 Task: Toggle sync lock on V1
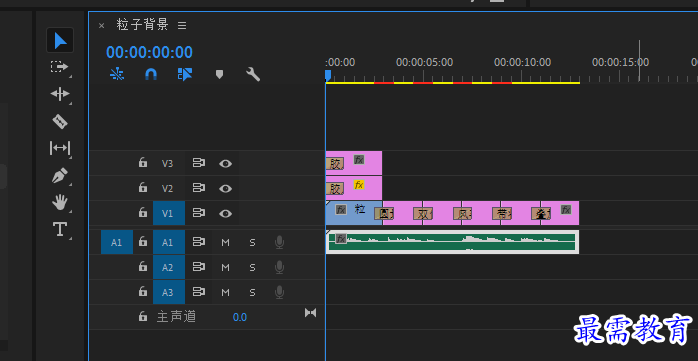click(x=199, y=213)
